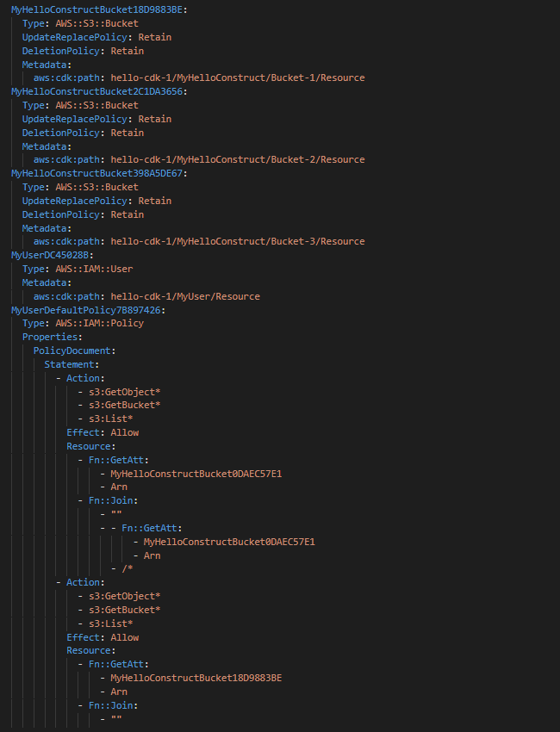Click the hello-cdk-1/MyUser/Resource path value
This screenshot has height=732, width=560.
(x=185, y=296)
